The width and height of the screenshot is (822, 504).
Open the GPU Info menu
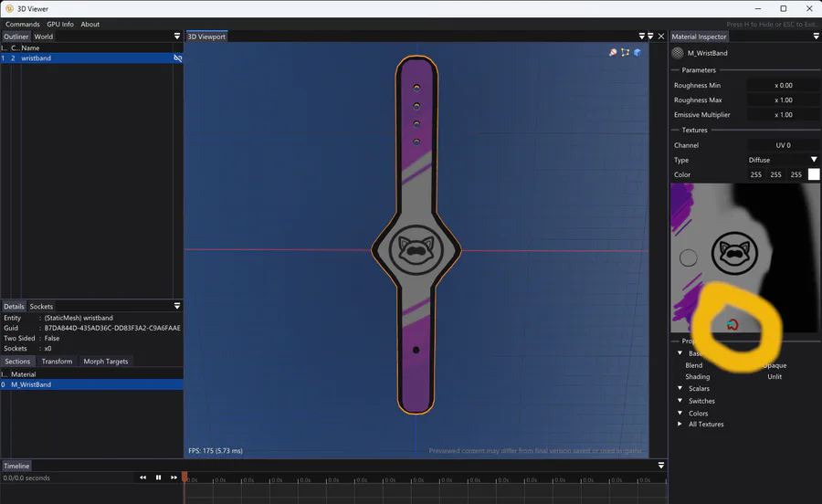pyautogui.click(x=60, y=24)
